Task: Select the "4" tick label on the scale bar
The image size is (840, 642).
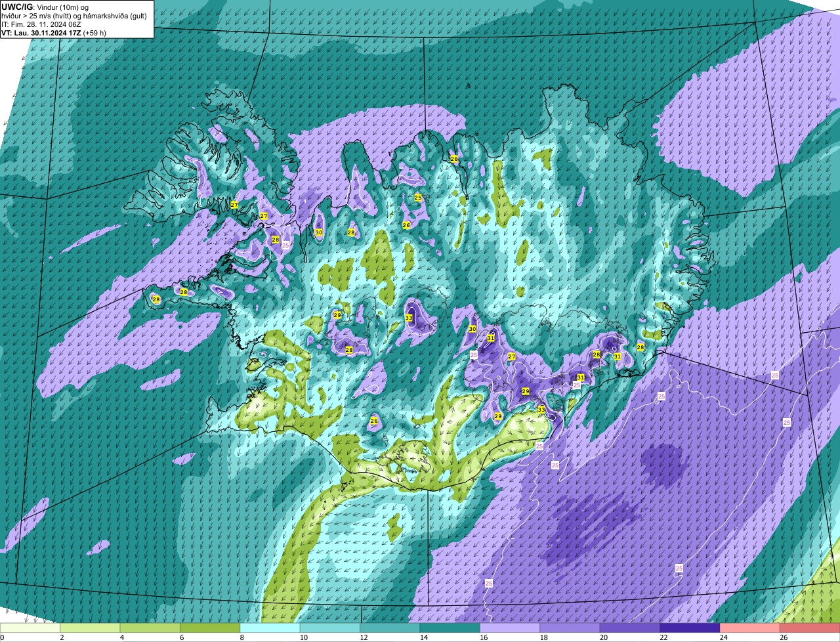Action: [x=121, y=637]
